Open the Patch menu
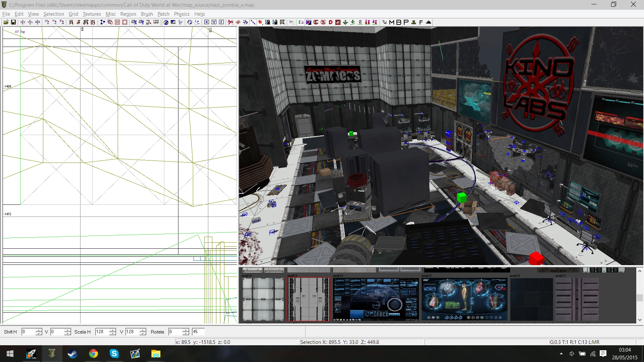The image size is (644, 362). point(163,14)
